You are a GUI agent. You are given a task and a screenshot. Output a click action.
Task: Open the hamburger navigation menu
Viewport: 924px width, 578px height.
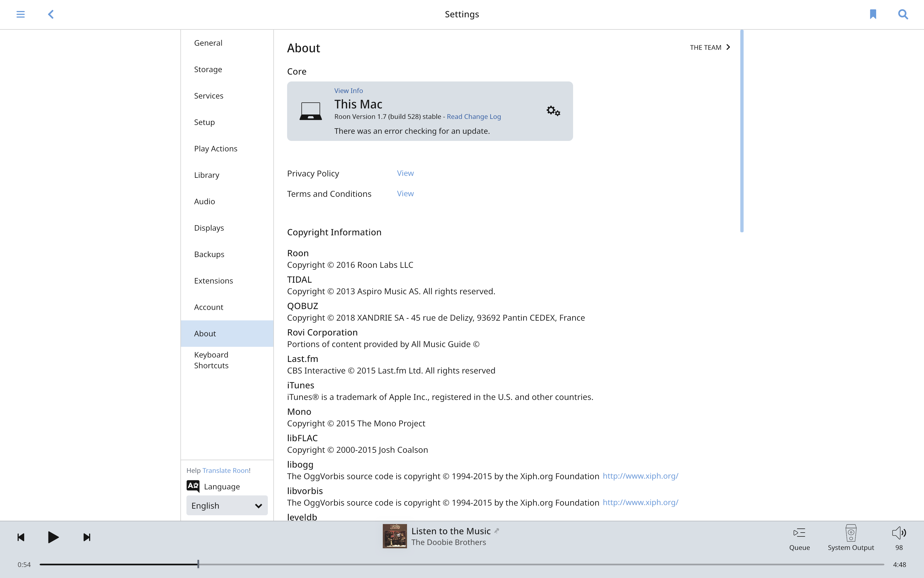point(21,14)
